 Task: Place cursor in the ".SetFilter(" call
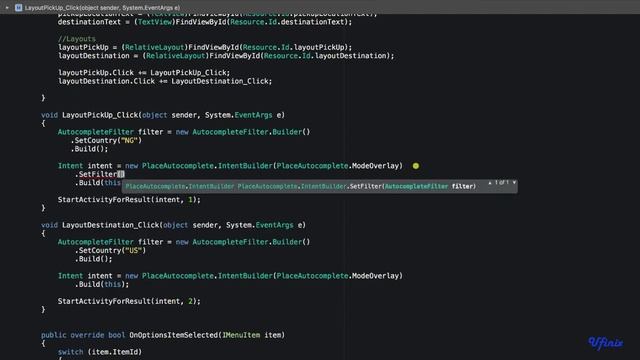100,174
